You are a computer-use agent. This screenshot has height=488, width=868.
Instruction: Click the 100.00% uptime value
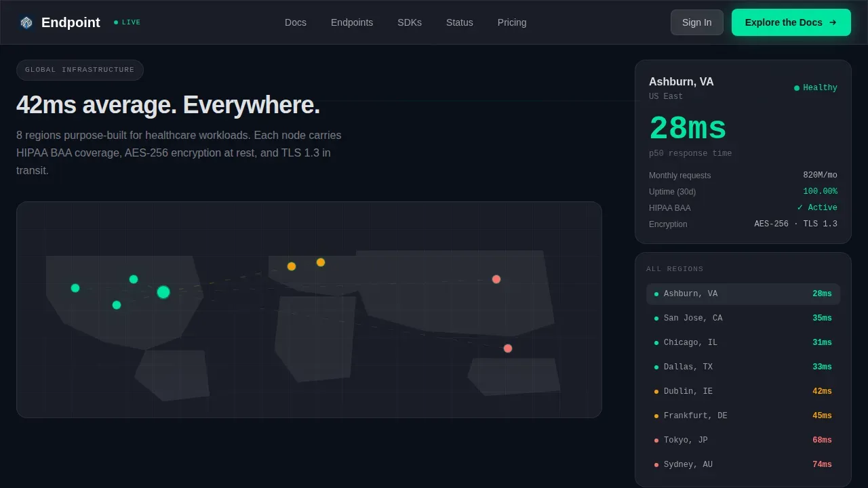tap(820, 192)
